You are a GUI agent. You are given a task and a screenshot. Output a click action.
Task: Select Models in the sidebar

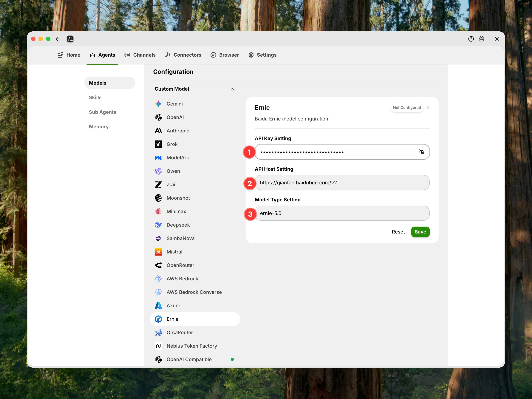tap(110, 83)
